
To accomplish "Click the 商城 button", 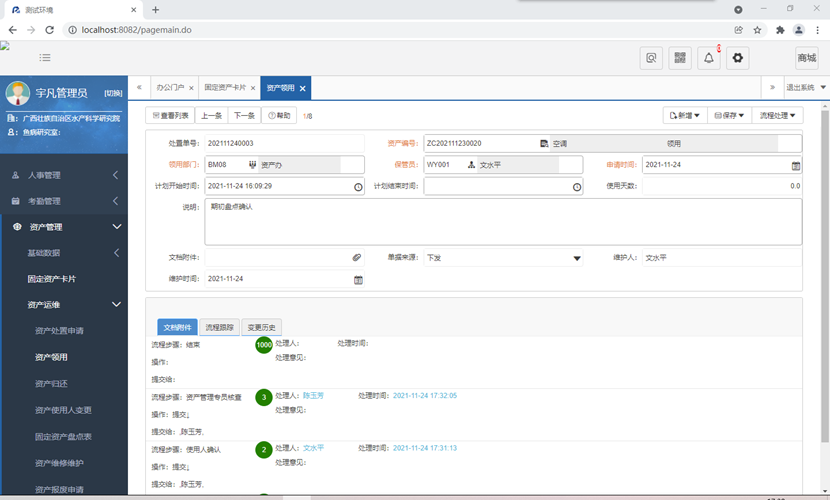I will (x=807, y=58).
